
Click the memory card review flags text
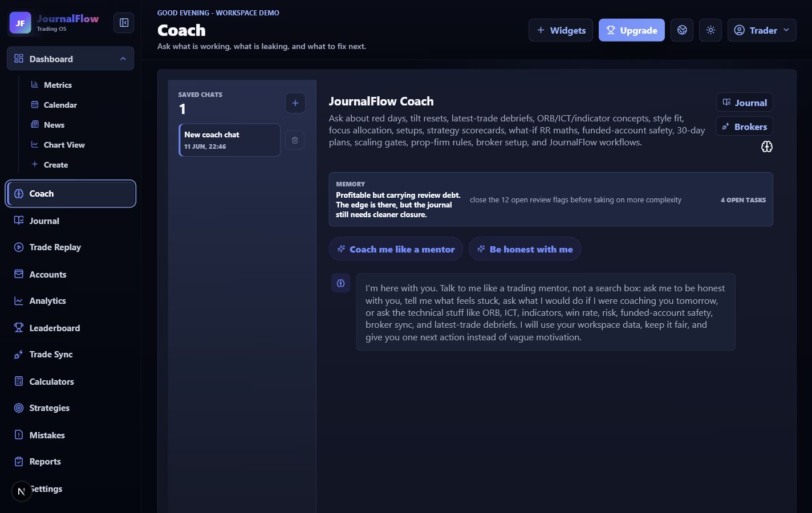(x=575, y=200)
